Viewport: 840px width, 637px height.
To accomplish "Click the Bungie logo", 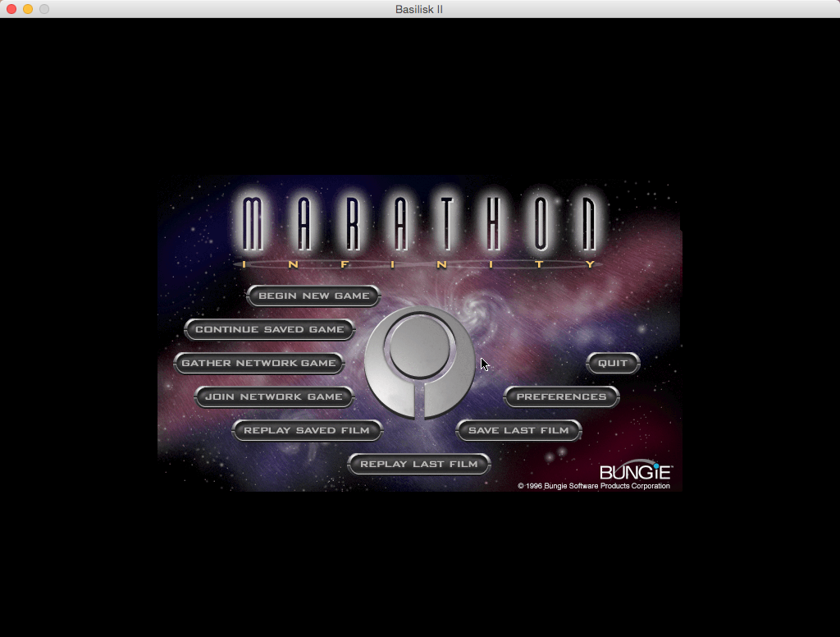I will point(636,471).
